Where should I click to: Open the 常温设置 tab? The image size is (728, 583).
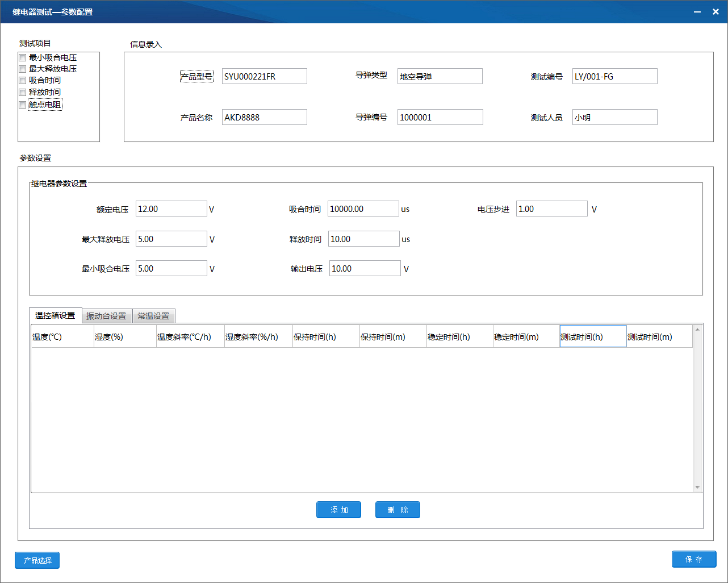[153, 316]
